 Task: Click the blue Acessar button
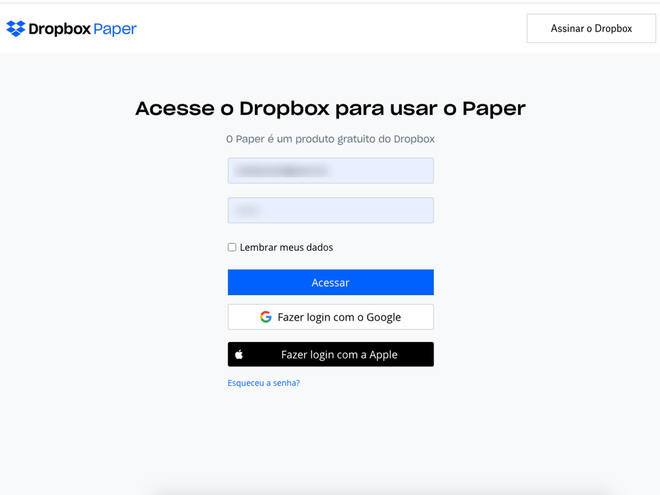tap(330, 282)
